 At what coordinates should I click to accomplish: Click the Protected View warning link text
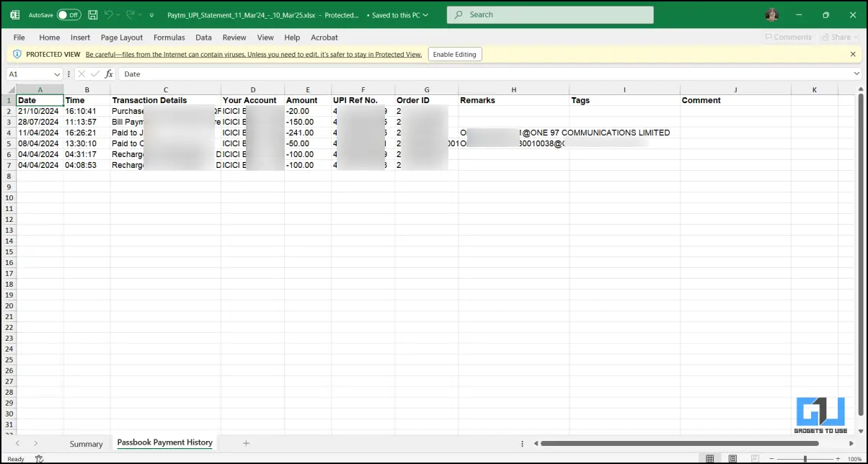click(x=254, y=55)
